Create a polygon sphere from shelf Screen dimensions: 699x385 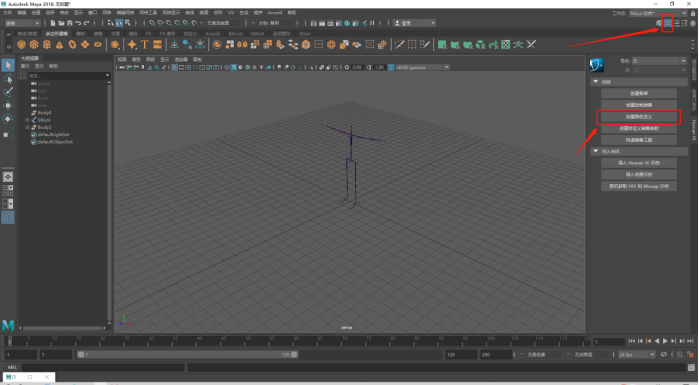pyautogui.click(x=21, y=45)
